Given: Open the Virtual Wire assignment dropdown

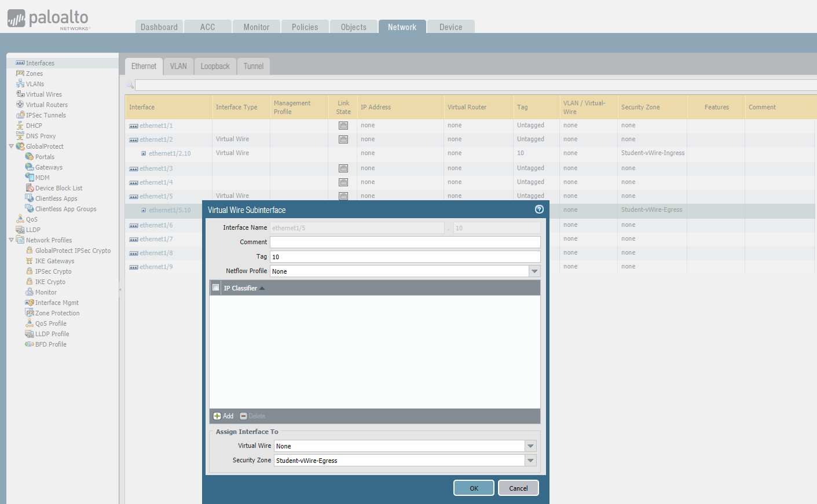Looking at the screenshot, I should [x=530, y=446].
